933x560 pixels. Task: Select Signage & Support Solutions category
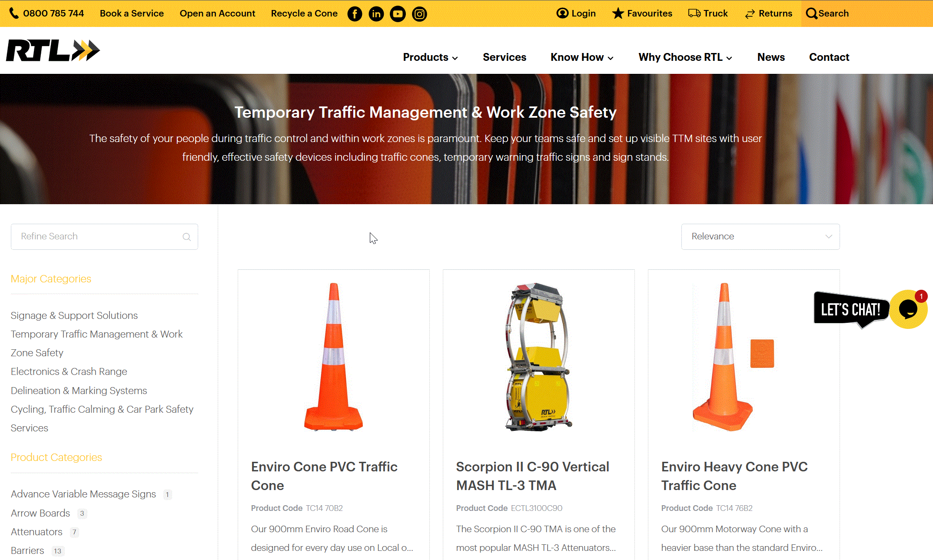[x=74, y=315]
